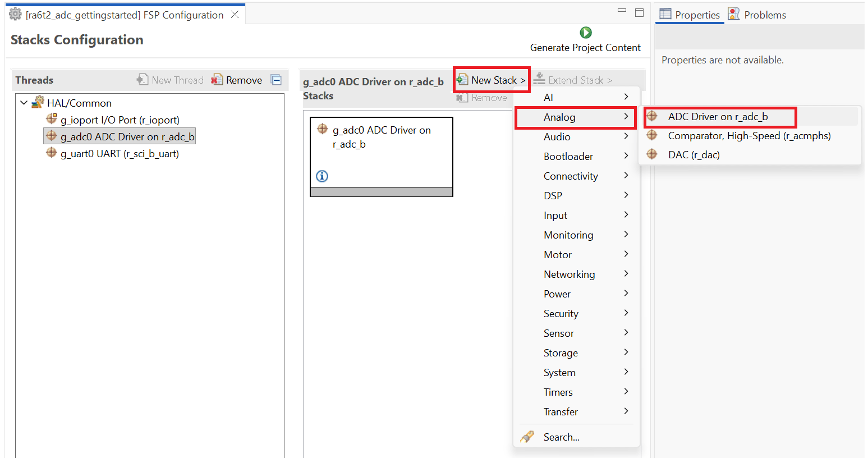Image resolution: width=868 pixels, height=458 pixels.
Task: Open the New Stack dropdown
Action: coord(492,80)
